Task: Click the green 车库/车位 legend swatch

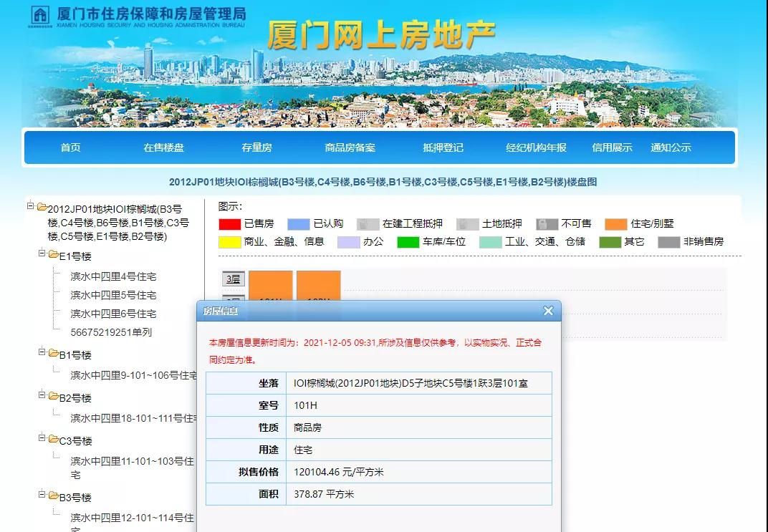Action: pyautogui.click(x=408, y=242)
